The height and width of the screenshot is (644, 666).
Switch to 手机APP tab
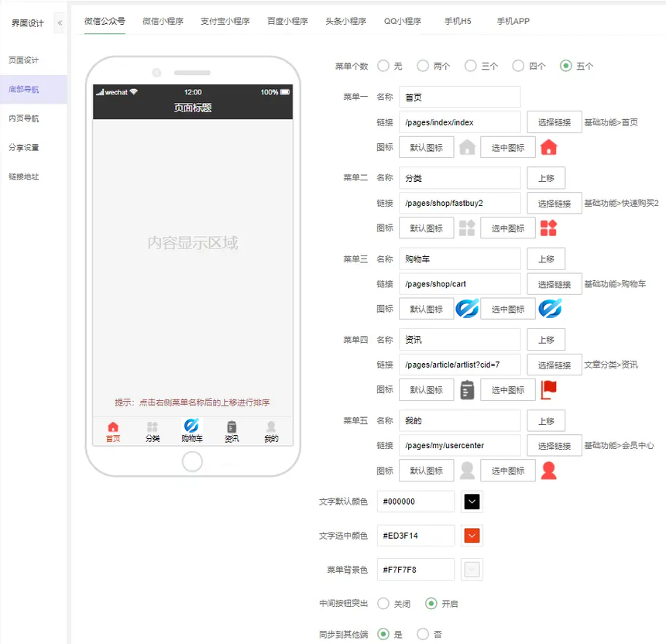[513, 21]
